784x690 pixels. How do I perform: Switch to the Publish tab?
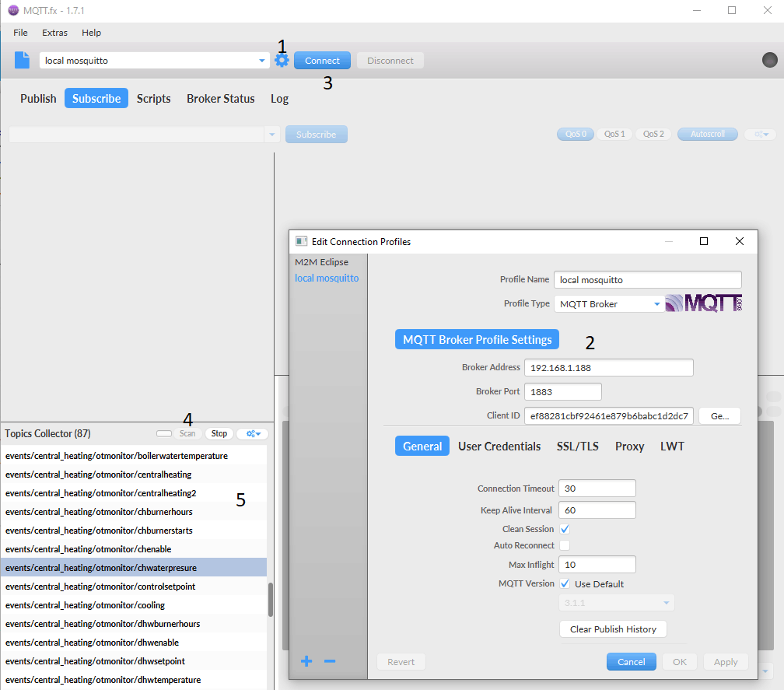pyautogui.click(x=38, y=99)
